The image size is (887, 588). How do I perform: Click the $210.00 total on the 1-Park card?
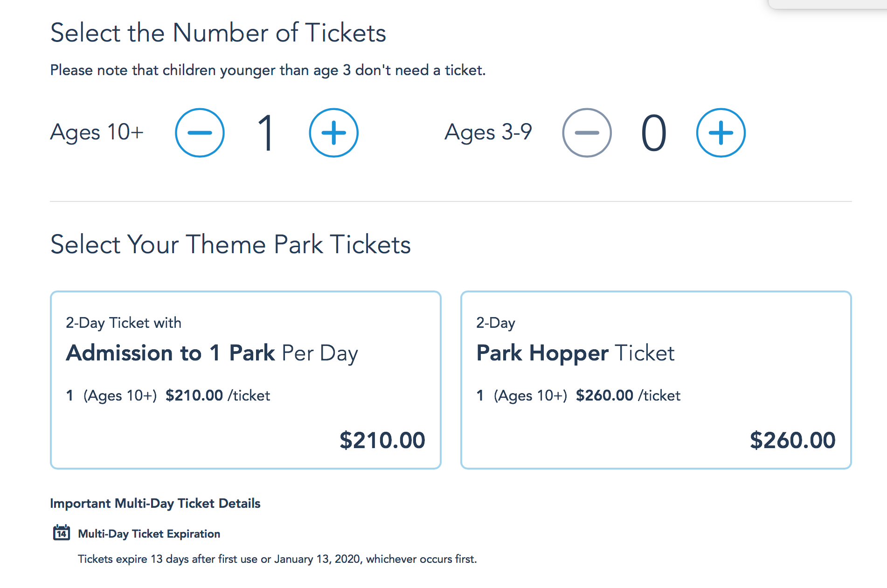[x=383, y=440]
